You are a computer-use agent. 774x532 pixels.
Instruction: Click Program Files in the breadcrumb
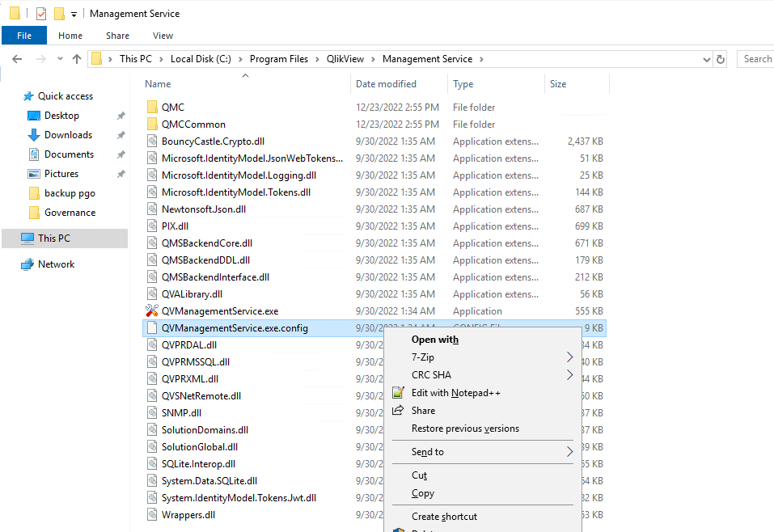(279, 59)
